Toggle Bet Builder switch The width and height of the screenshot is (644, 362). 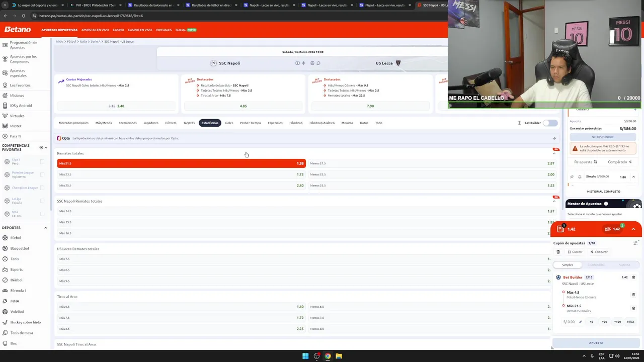coord(550,123)
